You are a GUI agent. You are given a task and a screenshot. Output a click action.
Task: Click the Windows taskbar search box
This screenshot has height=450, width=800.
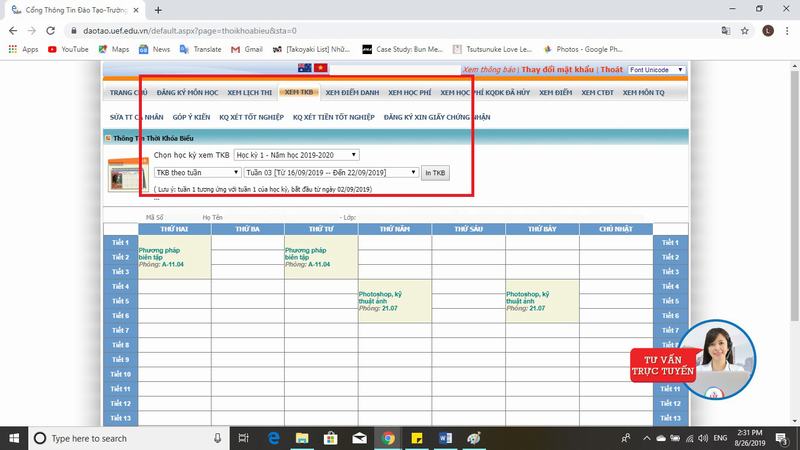[130, 438]
